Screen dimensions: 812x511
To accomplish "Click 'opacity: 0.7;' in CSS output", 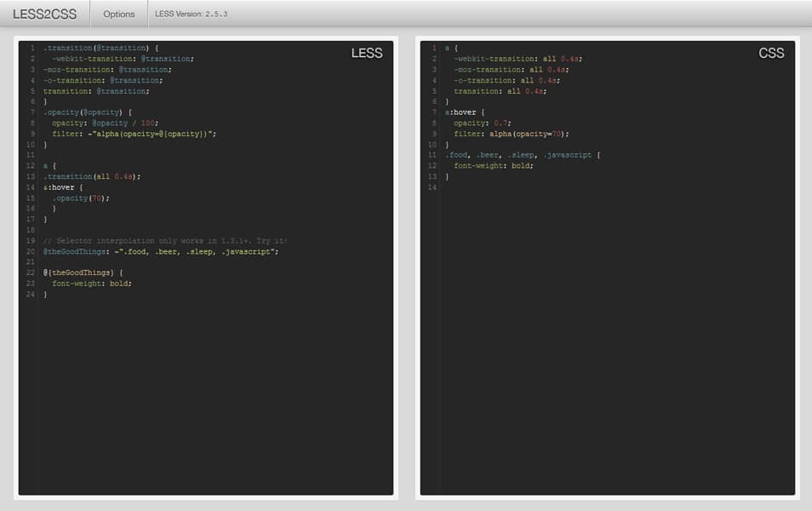I will click(x=482, y=123).
